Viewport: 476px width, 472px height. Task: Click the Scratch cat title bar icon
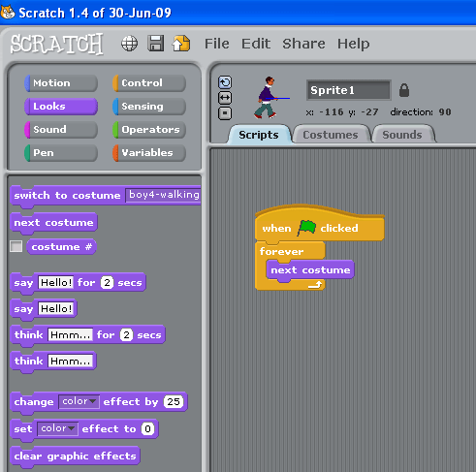[x=8, y=13]
